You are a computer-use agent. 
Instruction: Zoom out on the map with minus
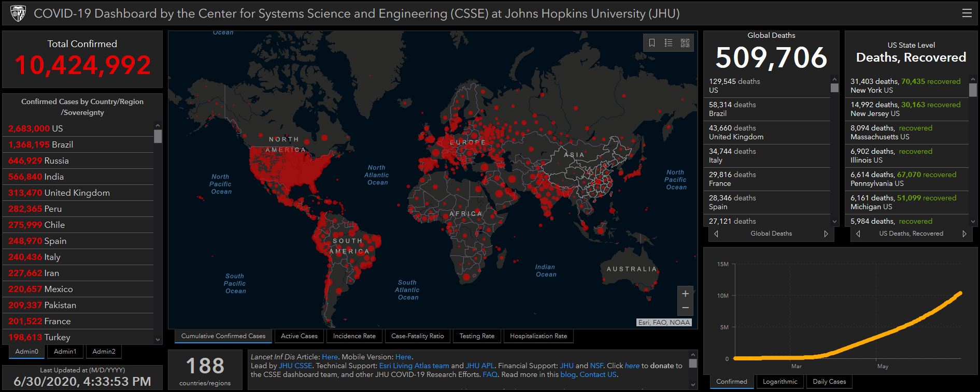pyautogui.click(x=685, y=308)
